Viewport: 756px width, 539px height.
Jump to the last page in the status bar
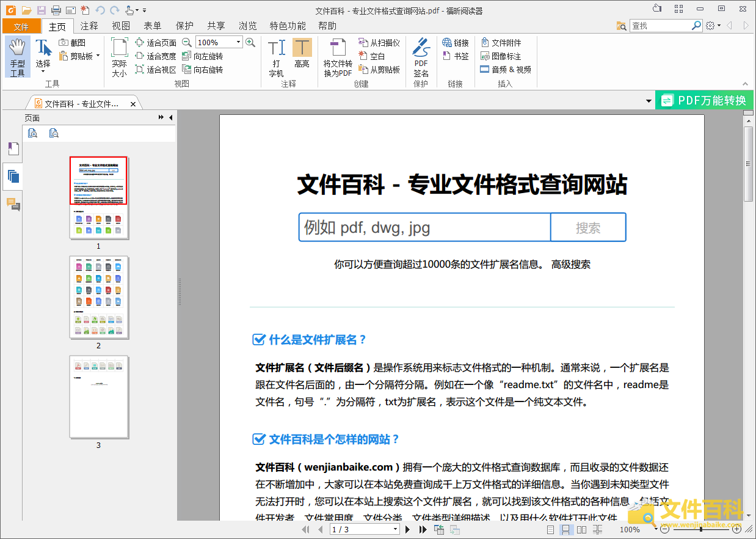(x=423, y=530)
